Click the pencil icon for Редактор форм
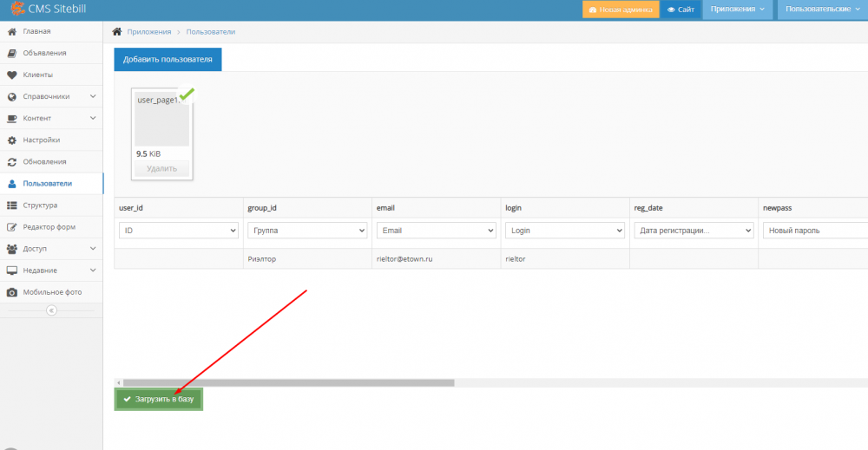Viewport: 868px width, 450px height. tap(12, 227)
